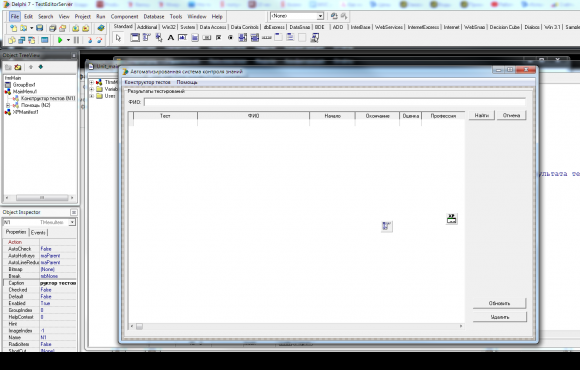Click the Обновить button on the form
The height and width of the screenshot is (370, 580).
tap(499, 303)
